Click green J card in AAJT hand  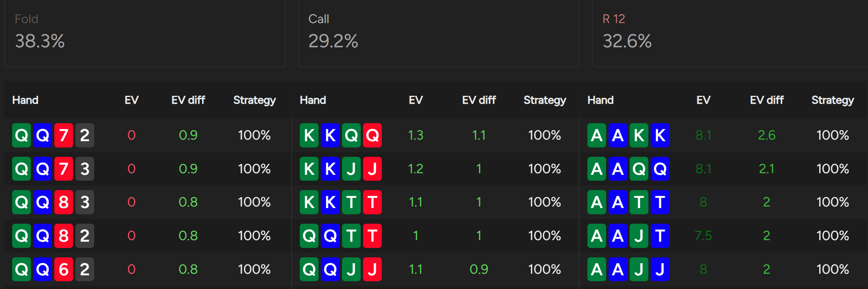(639, 236)
